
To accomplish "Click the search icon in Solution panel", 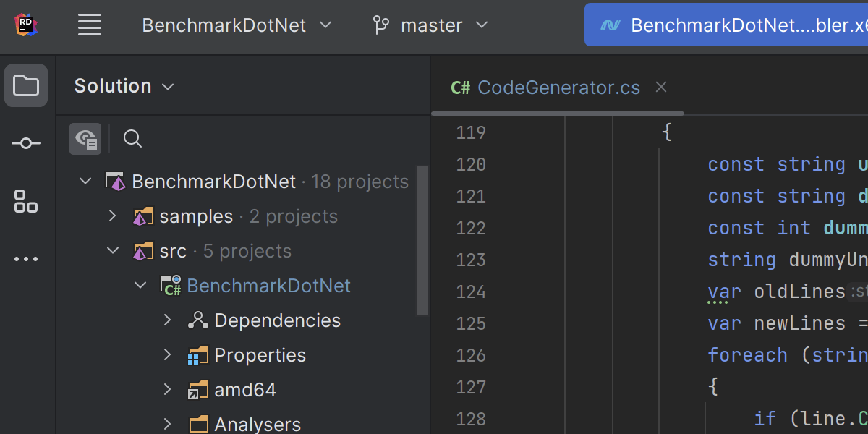I will 132,139.
